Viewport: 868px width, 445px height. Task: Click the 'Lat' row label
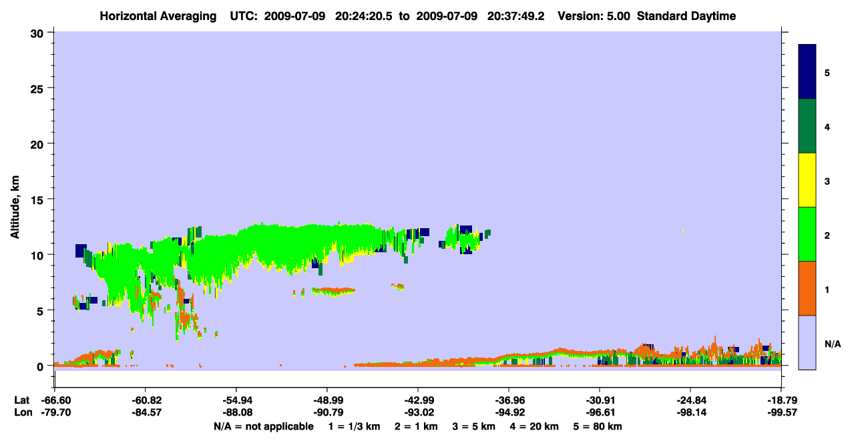(x=21, y=400)
